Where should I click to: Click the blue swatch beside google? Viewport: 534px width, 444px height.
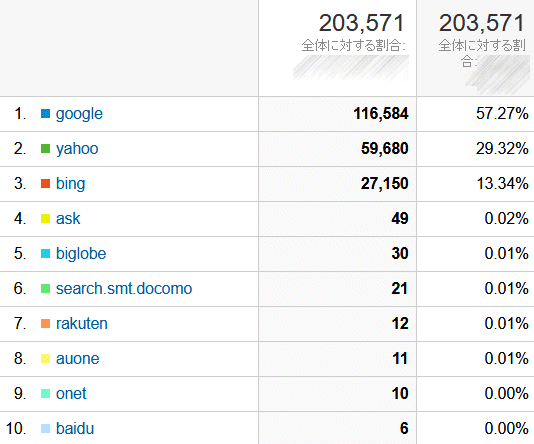click(x=45, y=113)
